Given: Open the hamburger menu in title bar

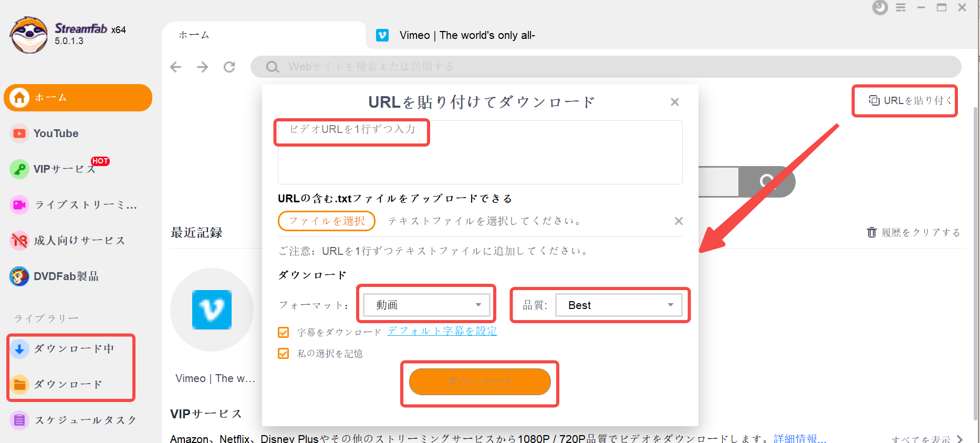Looking at the screenshot, I should [901, 7].
